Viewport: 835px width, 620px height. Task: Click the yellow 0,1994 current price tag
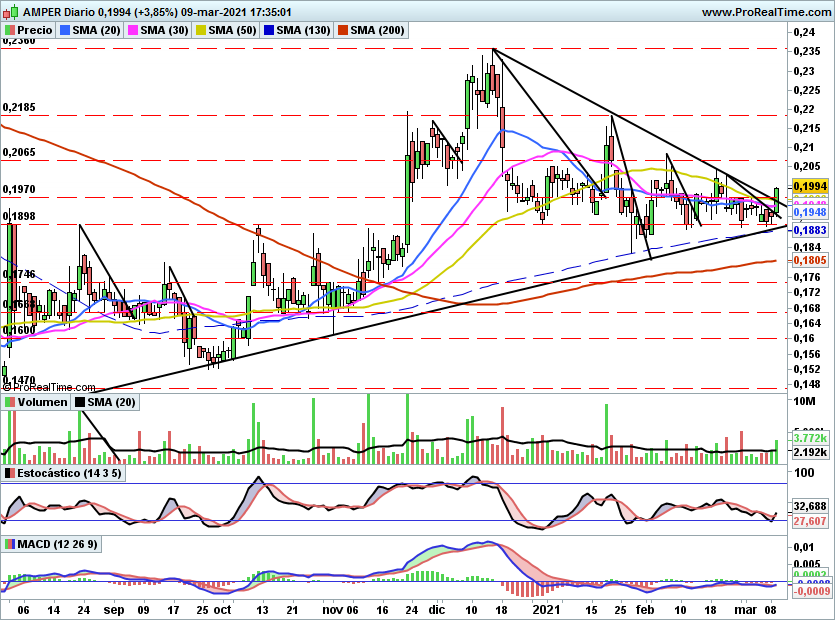point(808,186)
